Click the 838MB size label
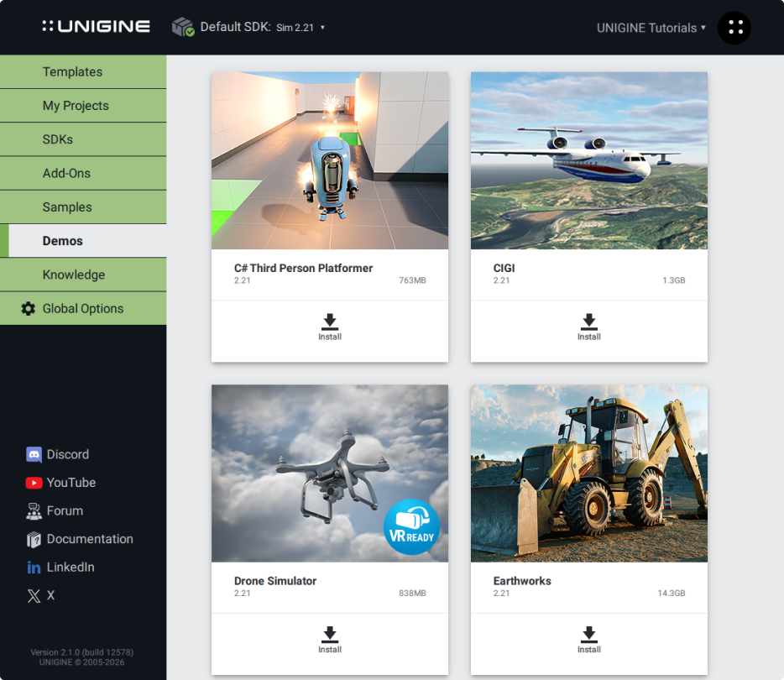The width and height of the screenshot is (784, 680). (412, 593)
